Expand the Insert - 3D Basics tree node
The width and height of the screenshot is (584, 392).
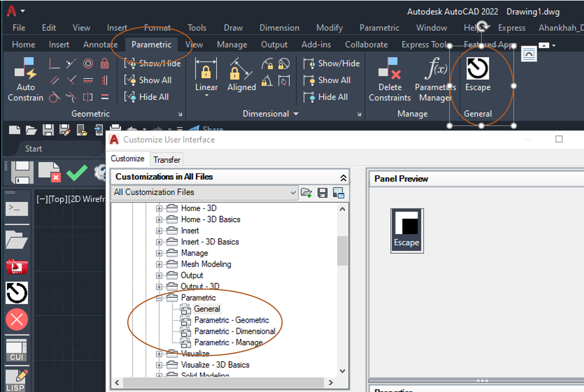[x=159, y=242]
